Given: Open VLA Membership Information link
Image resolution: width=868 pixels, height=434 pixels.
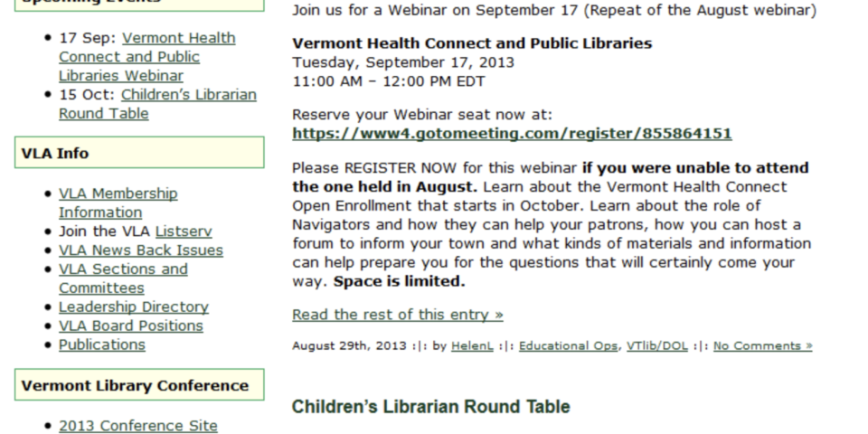Looking at the screenshot, I should click(x=118, y=193).
